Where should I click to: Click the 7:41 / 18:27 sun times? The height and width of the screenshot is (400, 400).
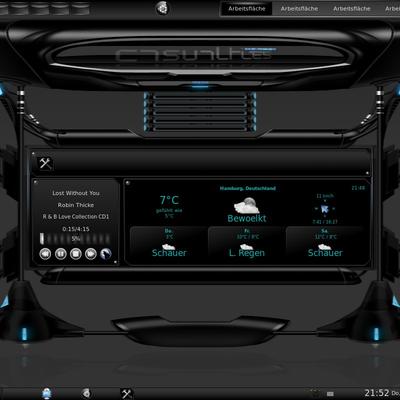point(325,222)
